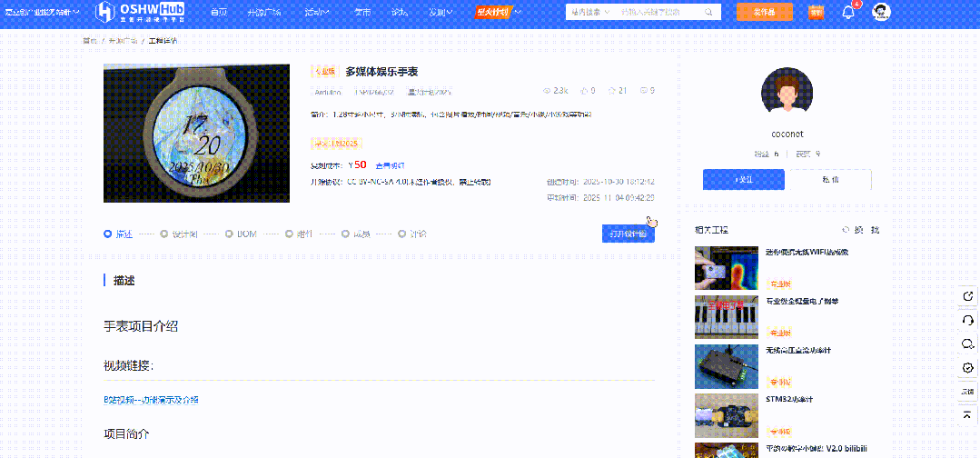Open the 首页 nav item
Screen dimensions: 980x458
coord(219,12)
